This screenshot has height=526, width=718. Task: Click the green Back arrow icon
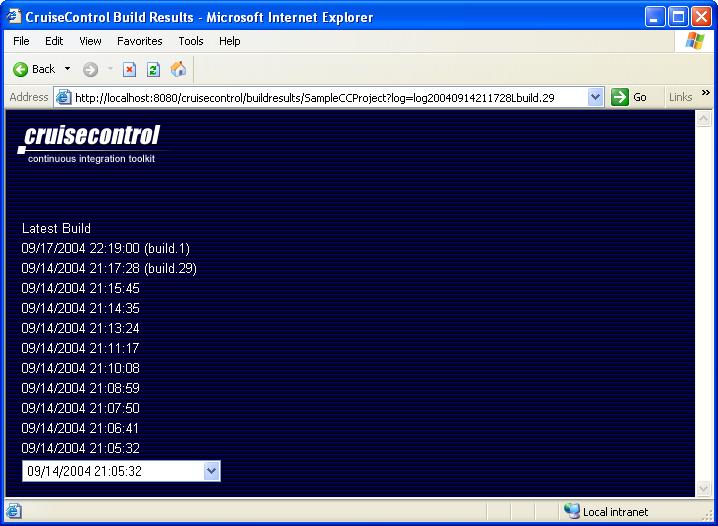click(x=20, y=70)
